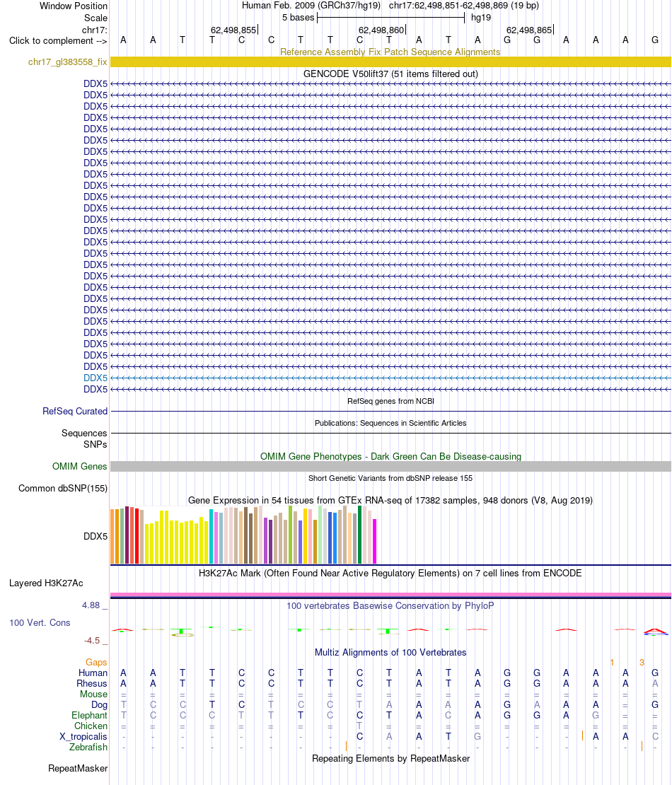Open the H3K27Ac Mark ENCODE track title
Image resolution: width=672 pixels, height=785 pixels.
tap(390, 574)
